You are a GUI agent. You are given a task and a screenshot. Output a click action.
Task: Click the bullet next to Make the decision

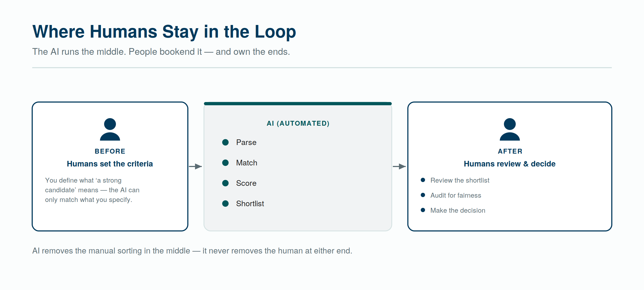click(x=423, y=210)
